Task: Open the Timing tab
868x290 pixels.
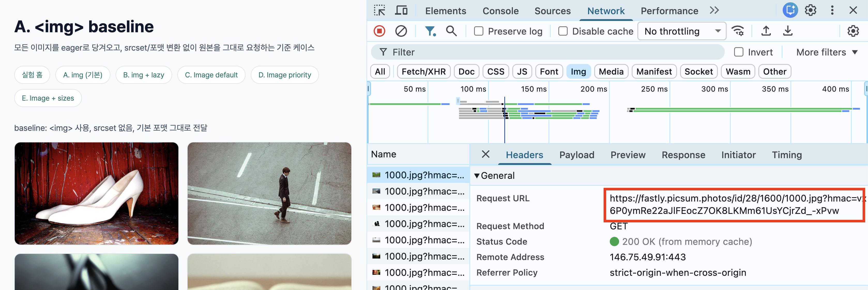Action: [787, 155]
